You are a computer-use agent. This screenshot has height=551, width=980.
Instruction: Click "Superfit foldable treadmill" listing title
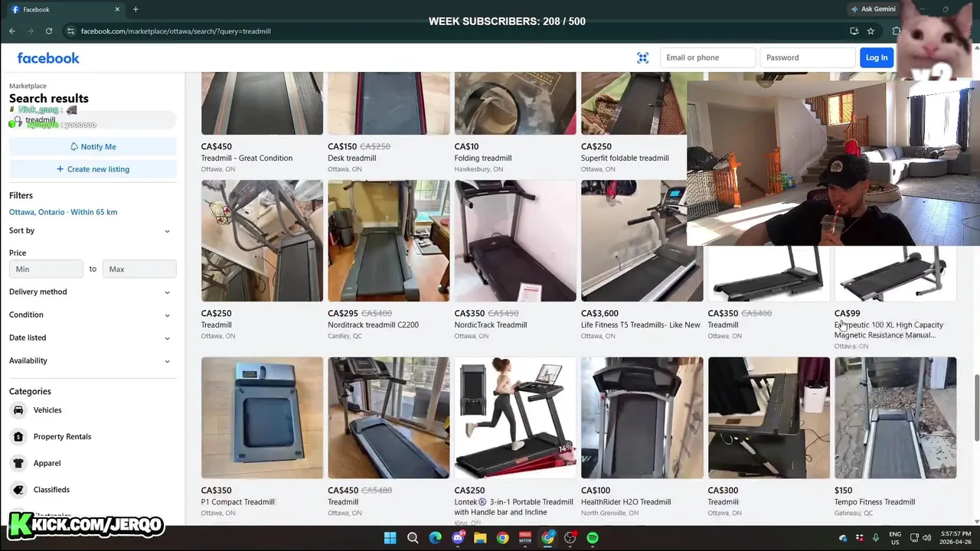click(625, 158)
